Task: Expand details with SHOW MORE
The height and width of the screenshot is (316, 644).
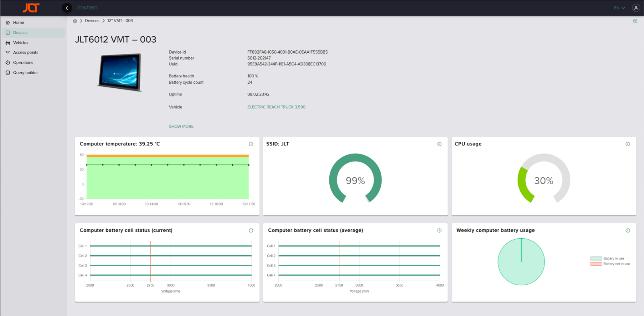Action: (x=181, y=127)
